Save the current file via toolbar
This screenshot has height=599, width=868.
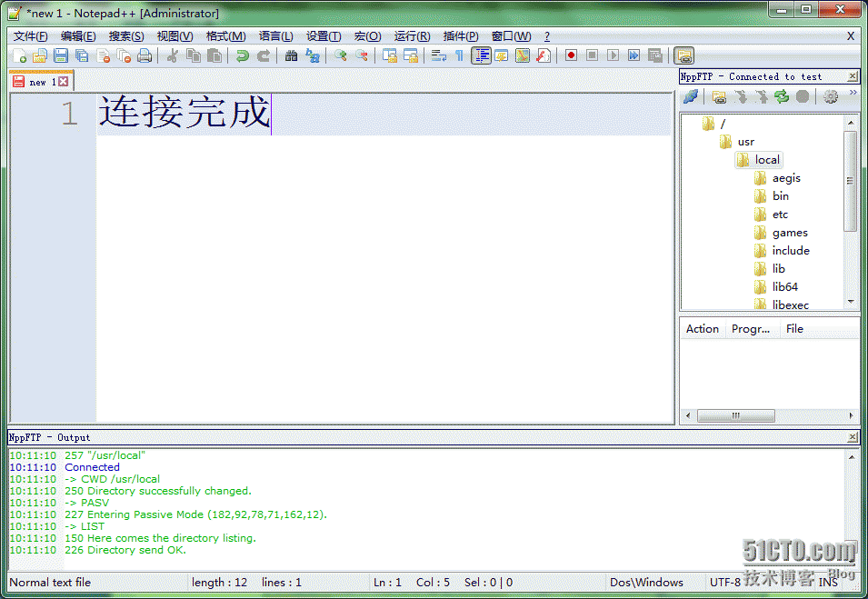coord(61,55)
